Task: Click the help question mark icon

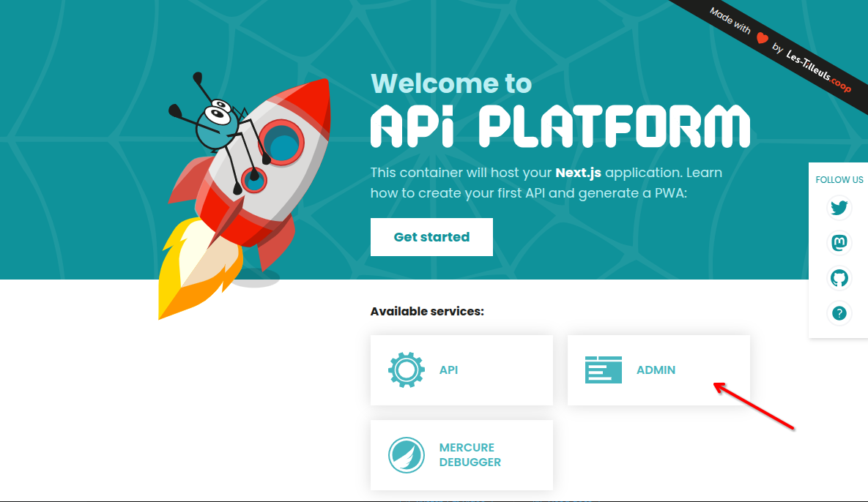Action: (x=839, y=313)
